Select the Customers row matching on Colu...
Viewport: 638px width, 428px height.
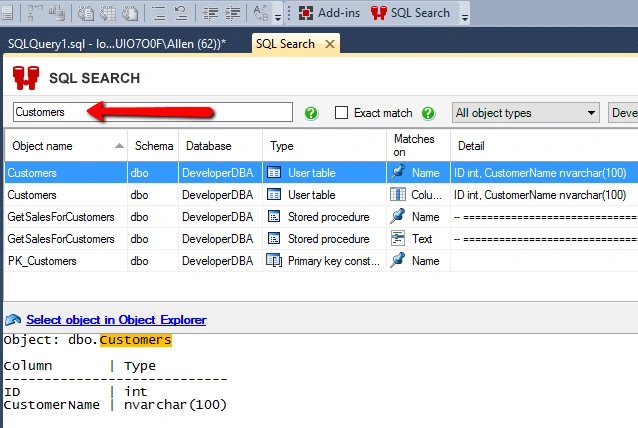coord(321,195)
